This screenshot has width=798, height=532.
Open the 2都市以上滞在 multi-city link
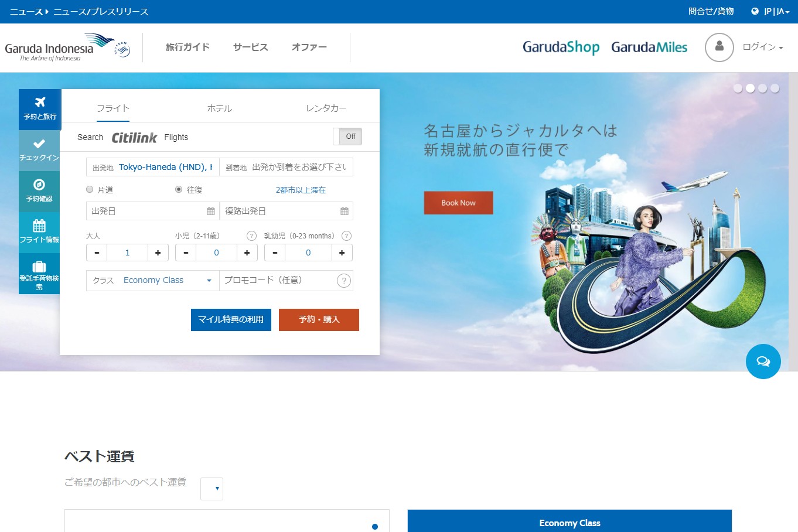pyautogui.click(x=301, y=190)
